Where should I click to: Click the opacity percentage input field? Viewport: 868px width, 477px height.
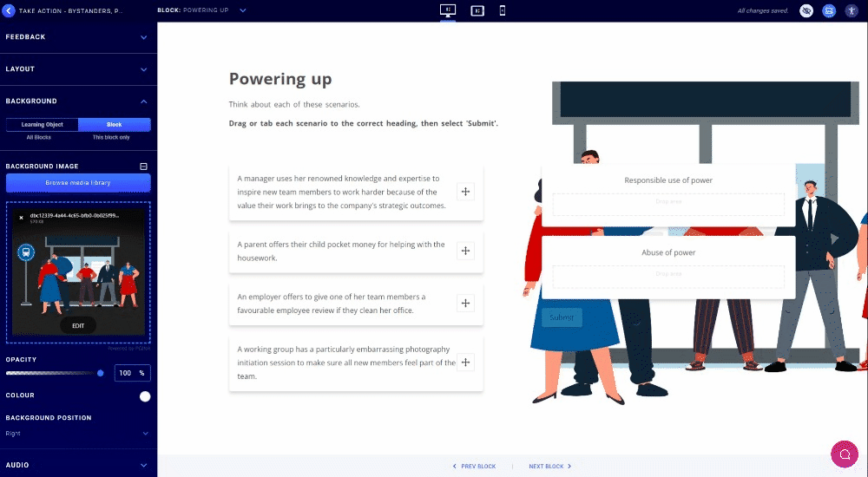coord(127,373)
